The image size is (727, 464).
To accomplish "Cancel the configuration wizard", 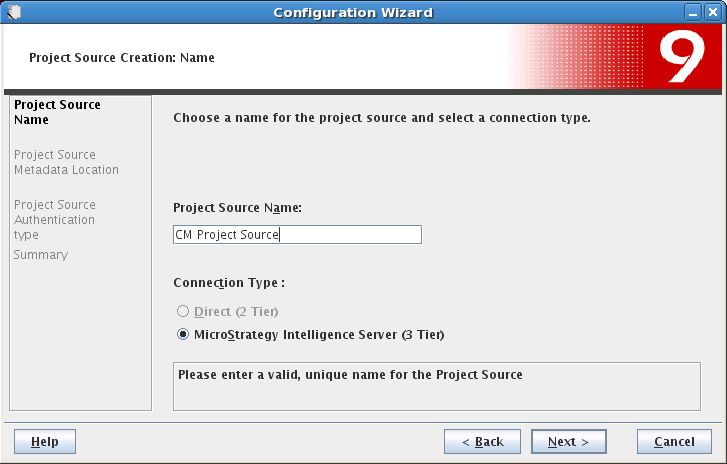I will (x=674, y=442).
